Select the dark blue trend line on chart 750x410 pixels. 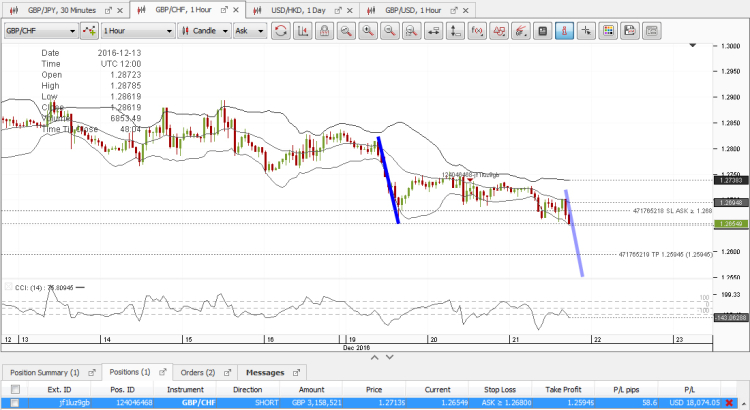388,181
